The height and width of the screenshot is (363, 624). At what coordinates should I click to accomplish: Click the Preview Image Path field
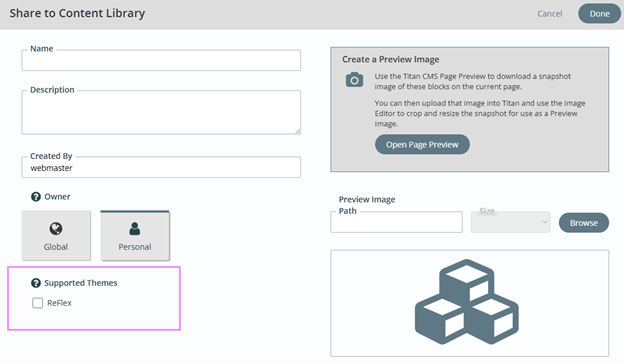point(396,222)
